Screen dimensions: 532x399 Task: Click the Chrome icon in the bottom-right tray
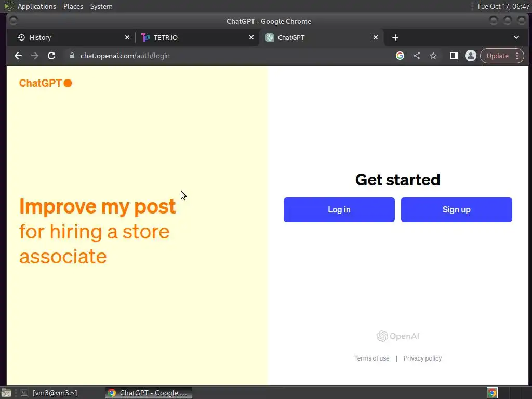492,393
